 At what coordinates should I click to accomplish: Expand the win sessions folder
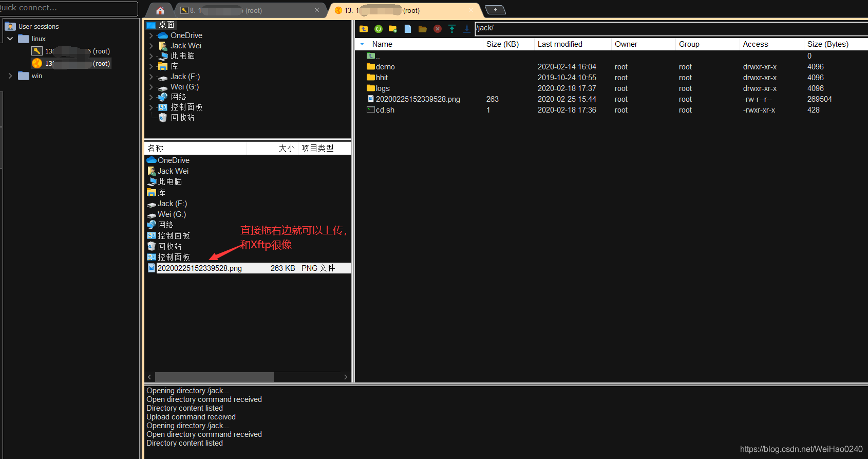click(x=10, y=76)
